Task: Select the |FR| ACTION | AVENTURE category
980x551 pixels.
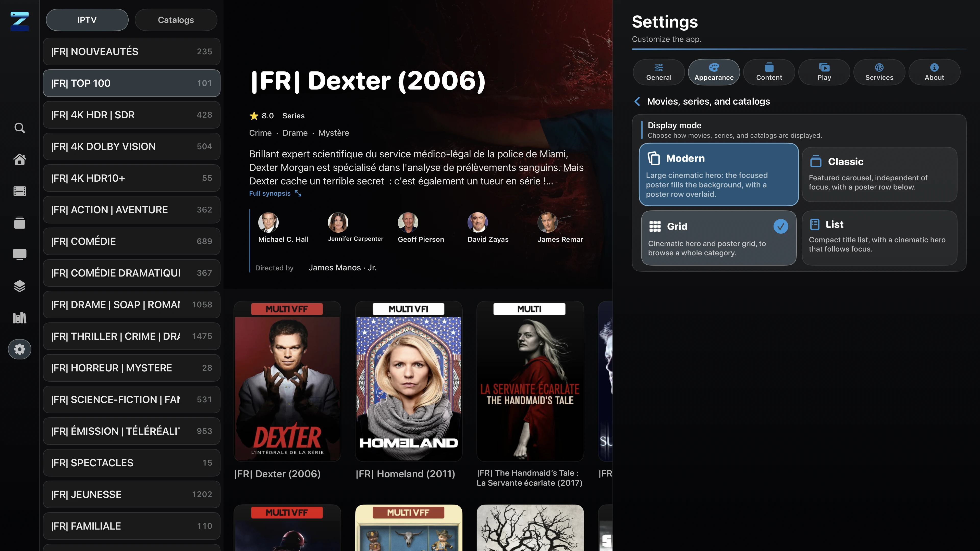Action: click(132, 209)
